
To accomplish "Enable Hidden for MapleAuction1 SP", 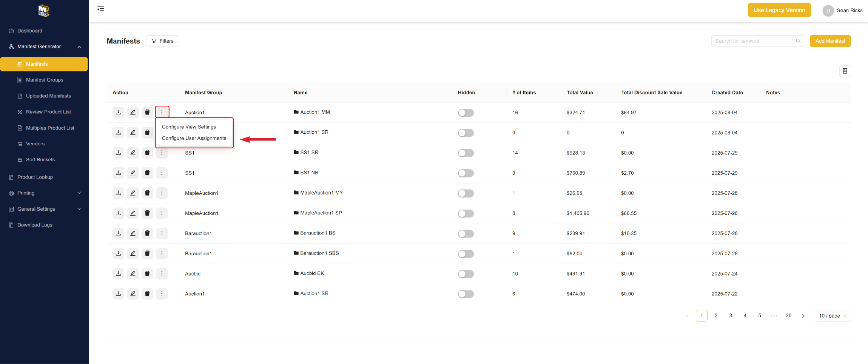I will pos(466,213).
